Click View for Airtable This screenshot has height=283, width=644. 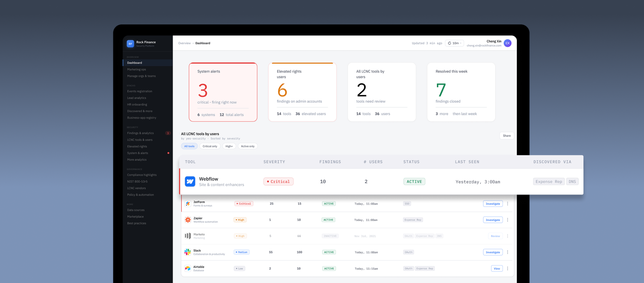pyautogui.click(x=497, y=269)
